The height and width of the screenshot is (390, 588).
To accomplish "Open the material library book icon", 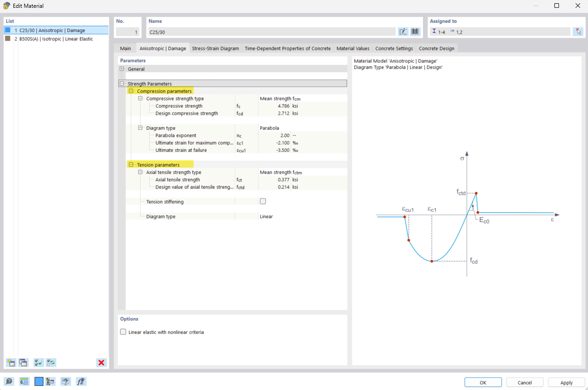I will [x=414, y=31].
